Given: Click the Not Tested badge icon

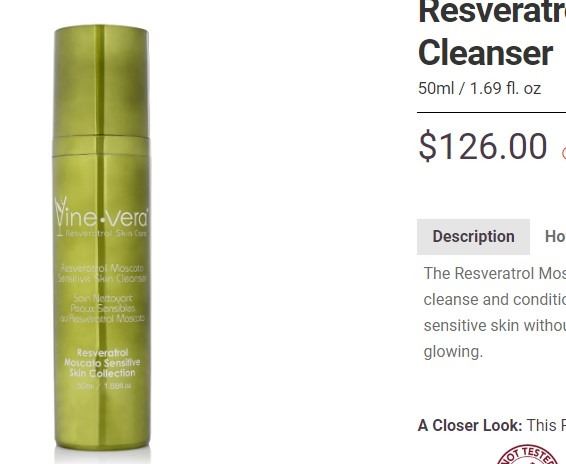Looking at the screenshot, I should pos(531,455).
